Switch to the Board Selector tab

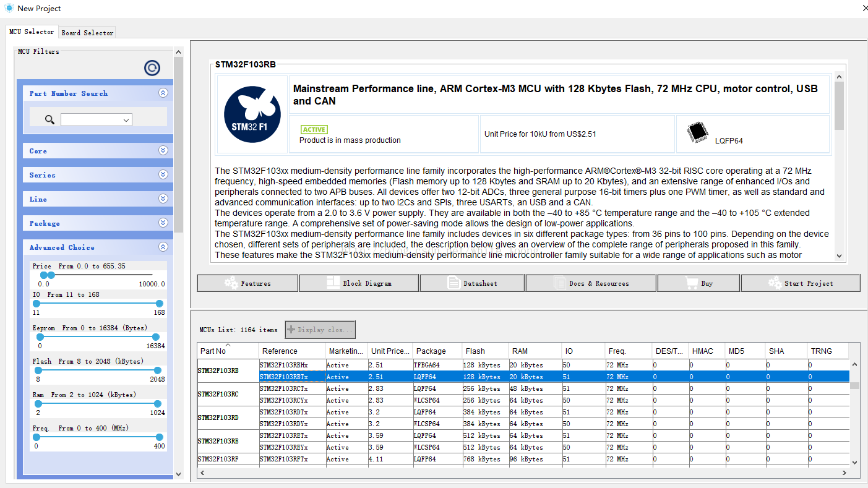pos(87,33)
